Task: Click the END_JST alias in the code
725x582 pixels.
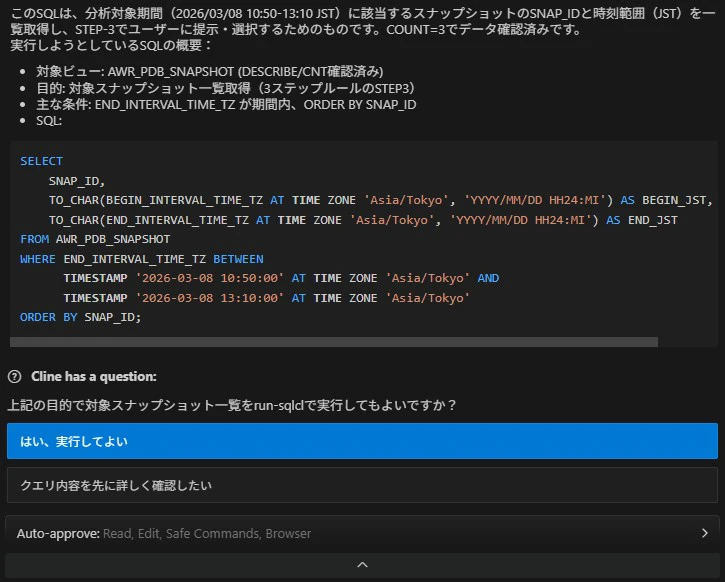Action: [652, 220]
